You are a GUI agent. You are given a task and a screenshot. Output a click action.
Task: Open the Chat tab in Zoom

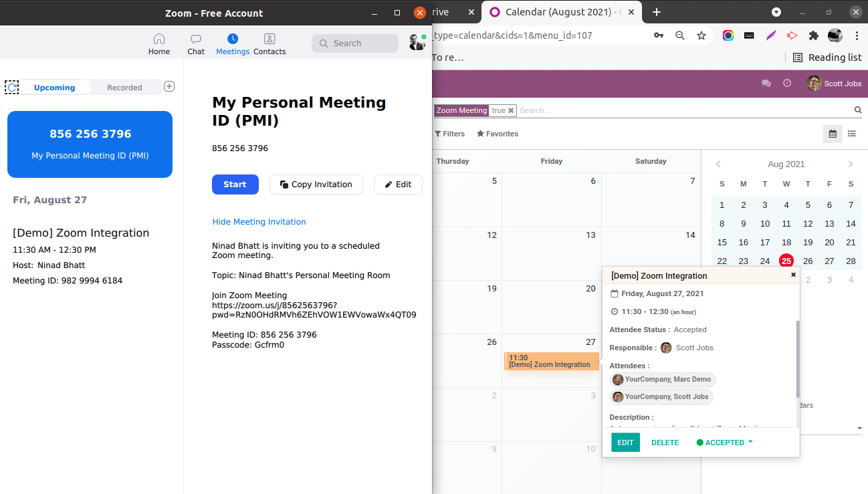pos(196,44)
